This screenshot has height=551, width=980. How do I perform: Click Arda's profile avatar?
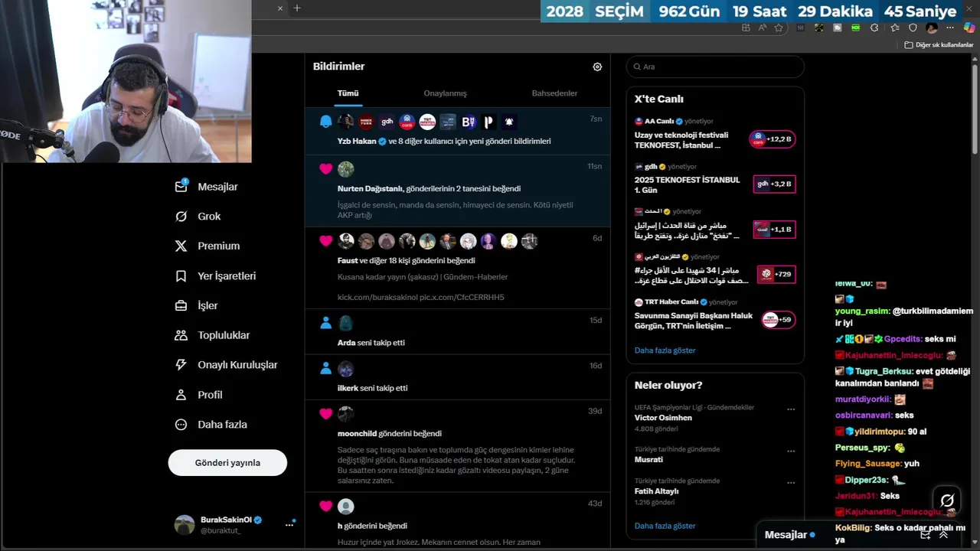coord(346,323)
